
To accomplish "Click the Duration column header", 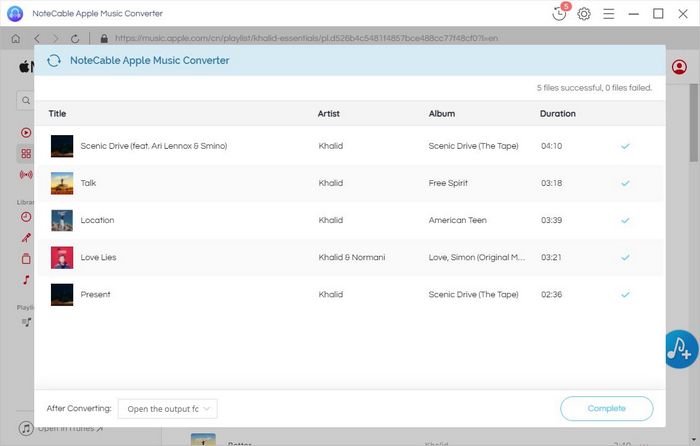I will point(557,113).
